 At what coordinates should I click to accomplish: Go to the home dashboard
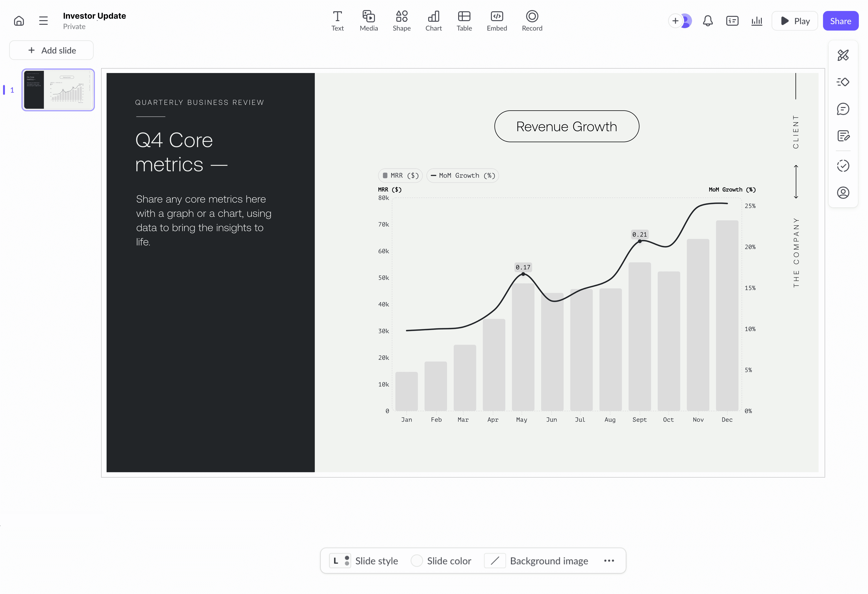pyautogui.click(x=19, y=20)
